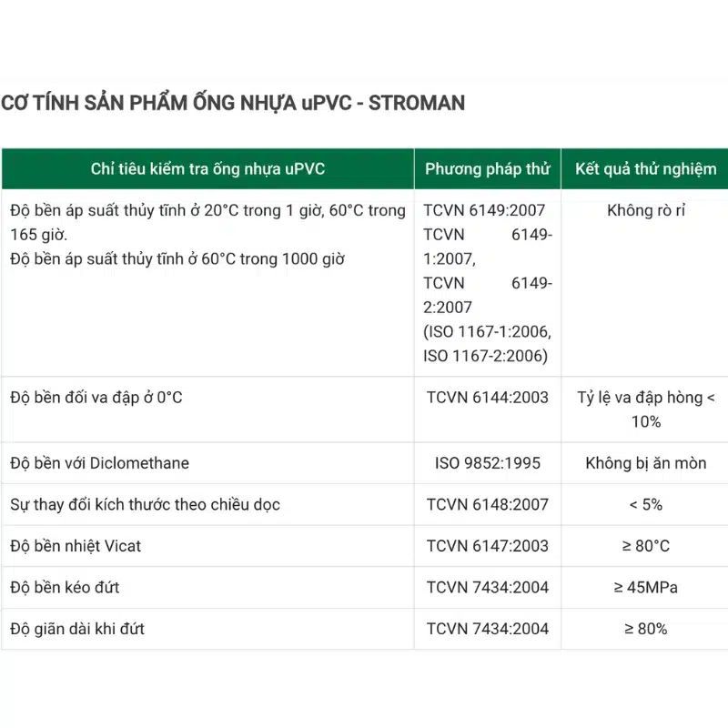Click the "Chỉ tiêu kiểm tra ống nhựa uPVC" header
Viewport: 728px width, 728px height.
coord(207,169)
